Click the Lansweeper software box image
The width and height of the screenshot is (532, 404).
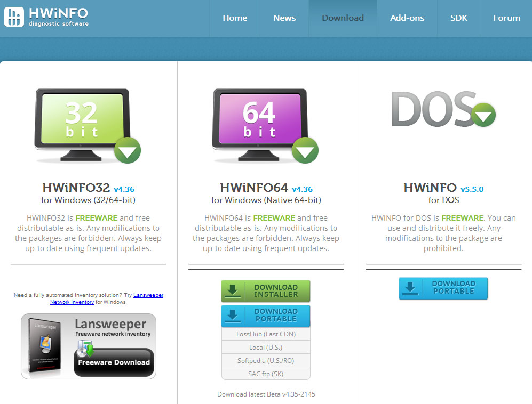click(x=44, y=345)
